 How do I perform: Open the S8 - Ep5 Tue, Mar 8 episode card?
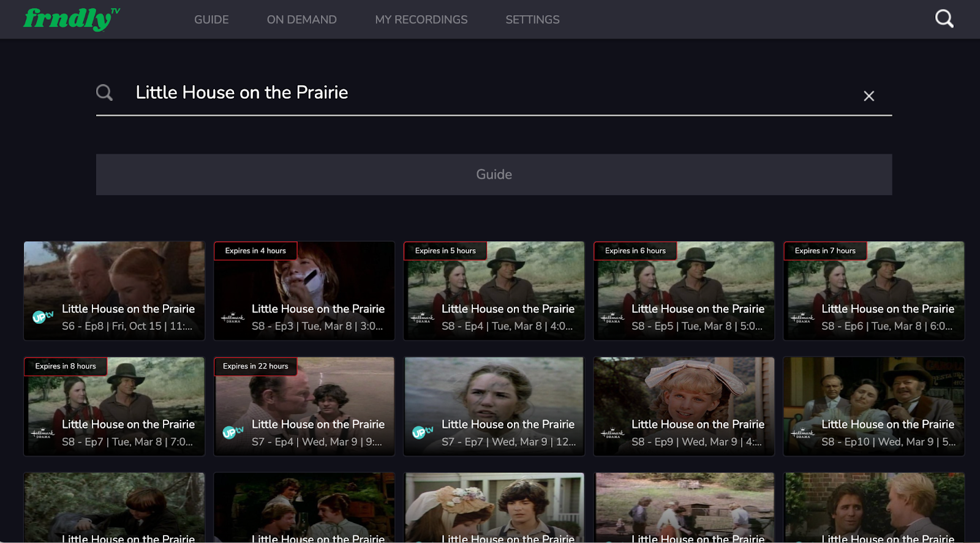(x=684, y=291)
